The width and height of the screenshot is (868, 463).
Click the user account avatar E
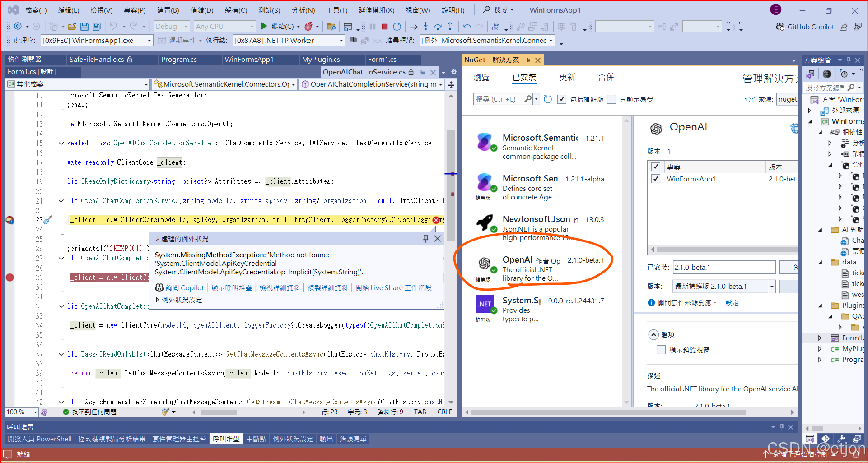(x=776, y=9)
